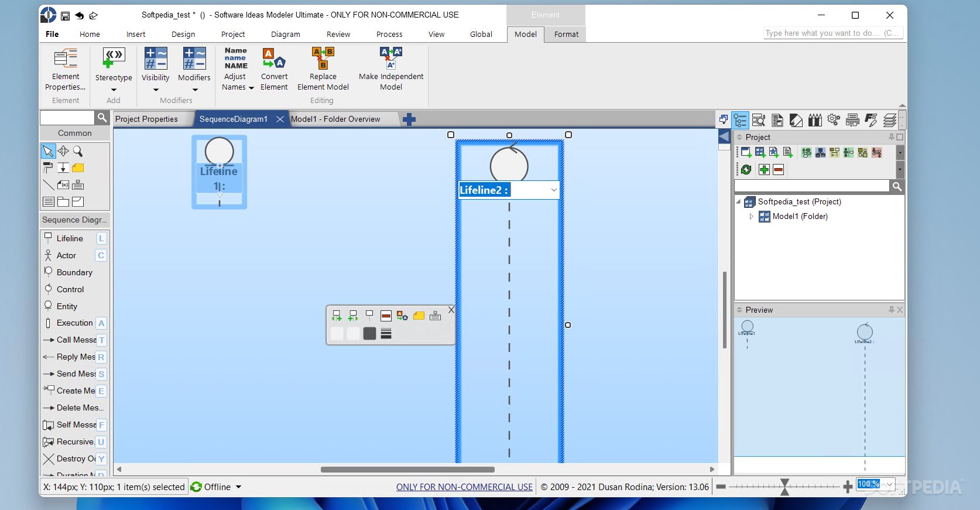Collapse all with red minus in Project panel
Screen dimensions: 980x510
778,170
